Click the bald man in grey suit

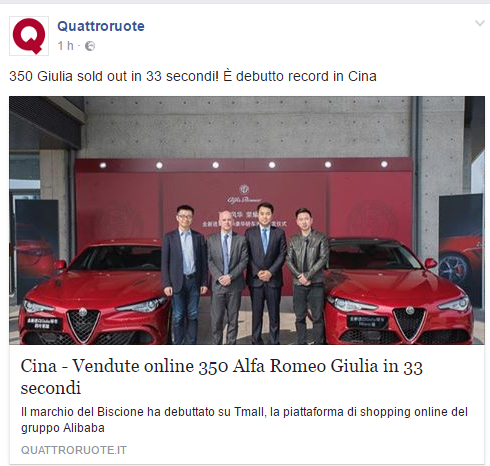227,277
